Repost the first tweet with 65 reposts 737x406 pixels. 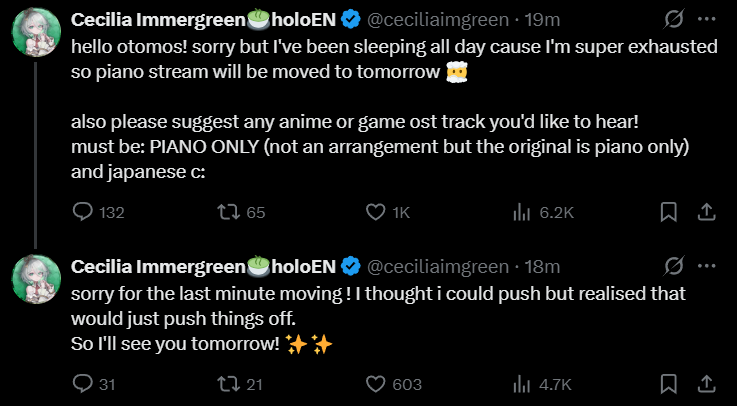click(228, 212)
